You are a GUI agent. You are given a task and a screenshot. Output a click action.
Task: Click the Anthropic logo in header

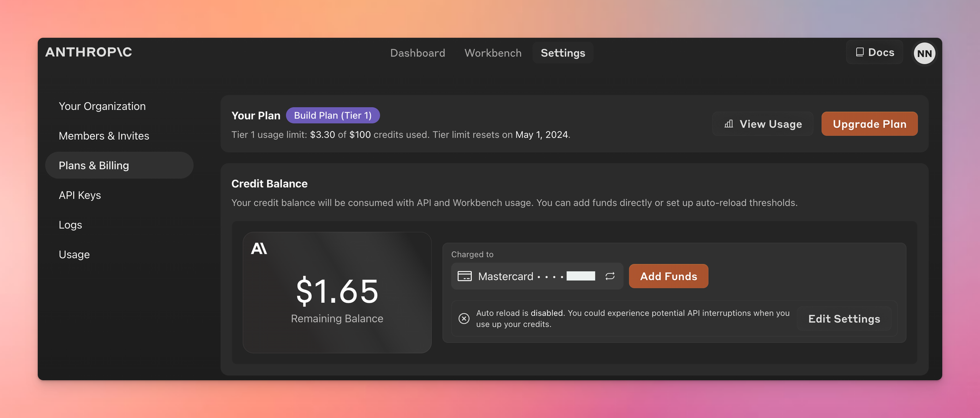tap(89, 52)
